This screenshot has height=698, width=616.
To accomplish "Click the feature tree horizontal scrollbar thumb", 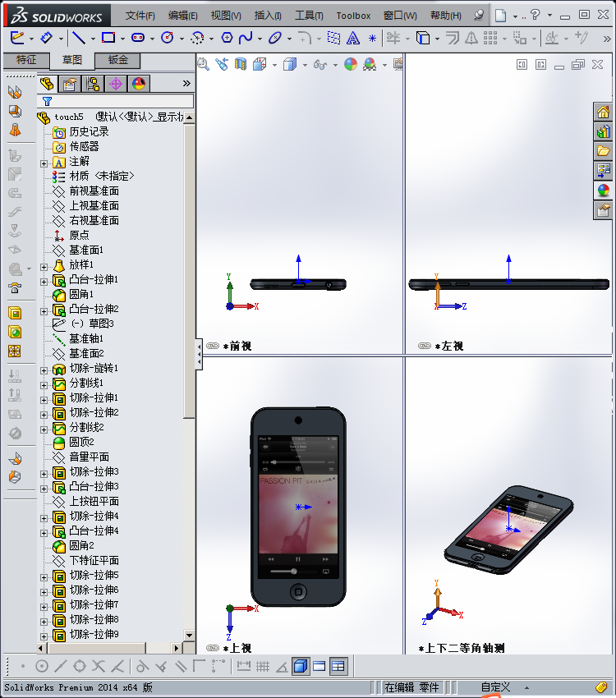I will click(97, 648).
